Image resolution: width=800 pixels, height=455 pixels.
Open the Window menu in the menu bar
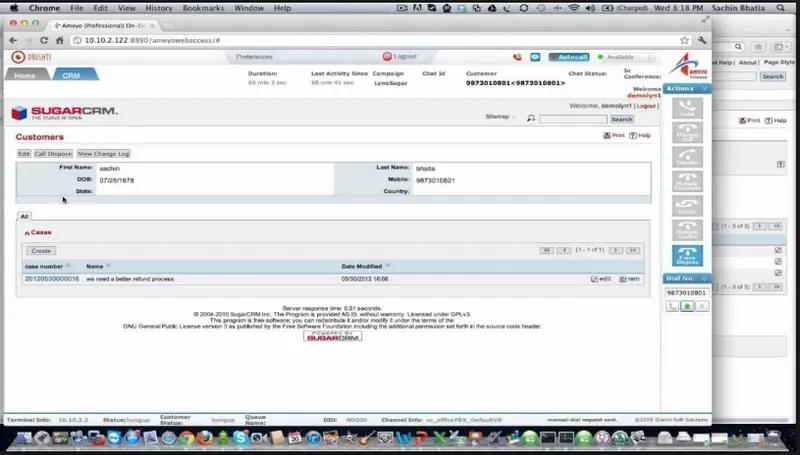pos(249,8)
